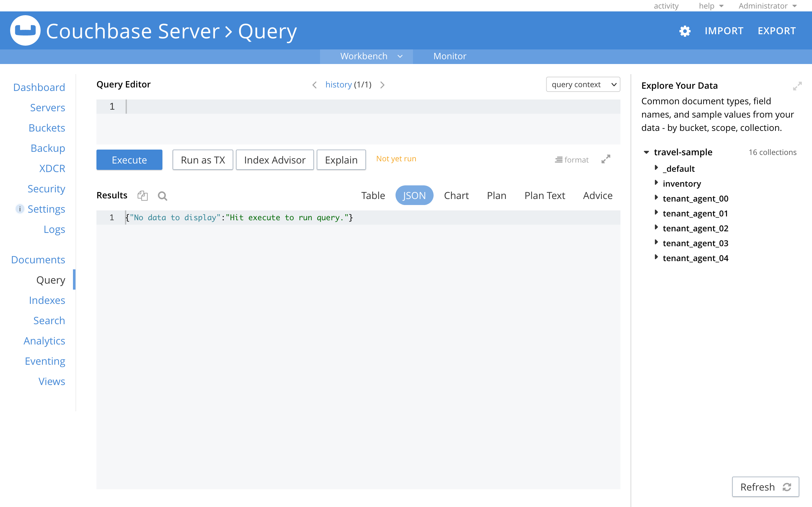
Task: Copy the query results using the copy icon
Action: [x=143, y=196]
